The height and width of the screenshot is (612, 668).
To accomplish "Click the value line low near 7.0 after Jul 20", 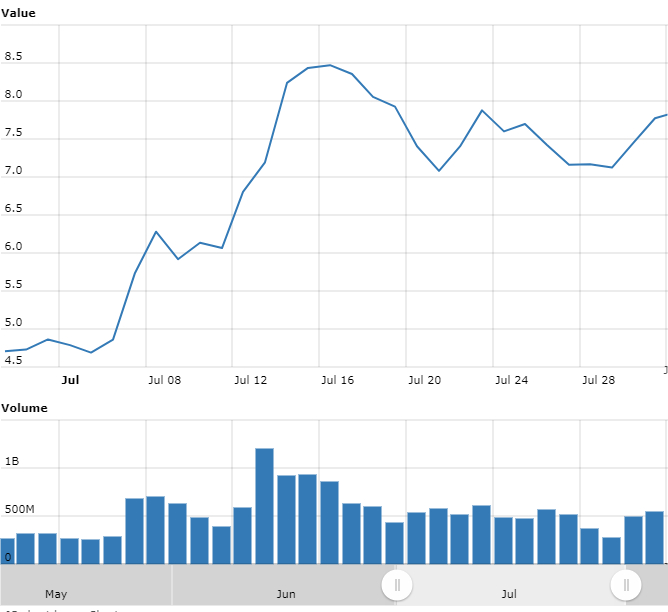I will 439,170.
